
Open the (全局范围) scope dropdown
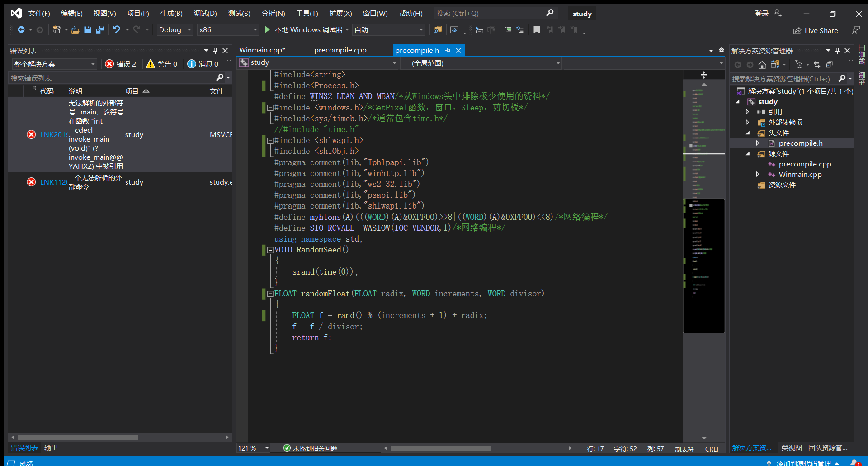point(481,63)
